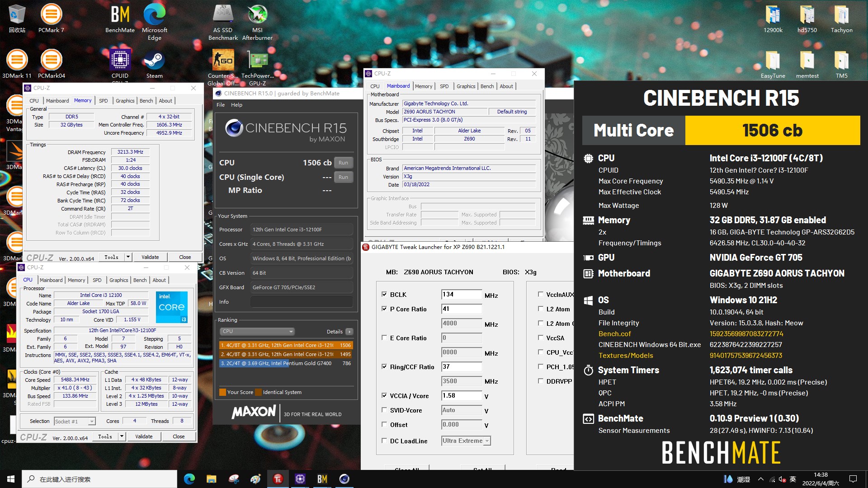Toggle the VCCIA / Vcore checkbox
This screenshot has height=488, width=868.
point(384,395)
